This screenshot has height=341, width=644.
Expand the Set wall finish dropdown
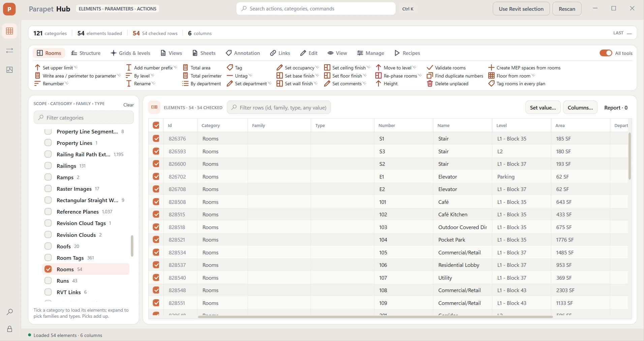316,83
